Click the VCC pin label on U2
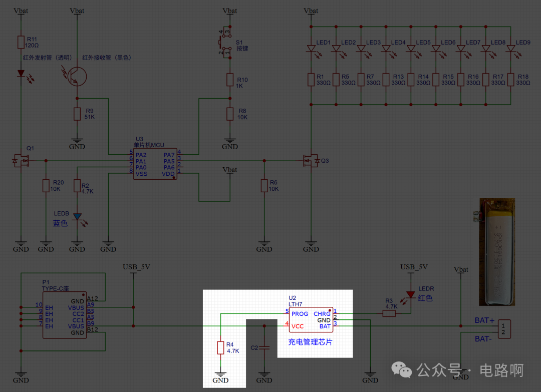 click(298, 326)
